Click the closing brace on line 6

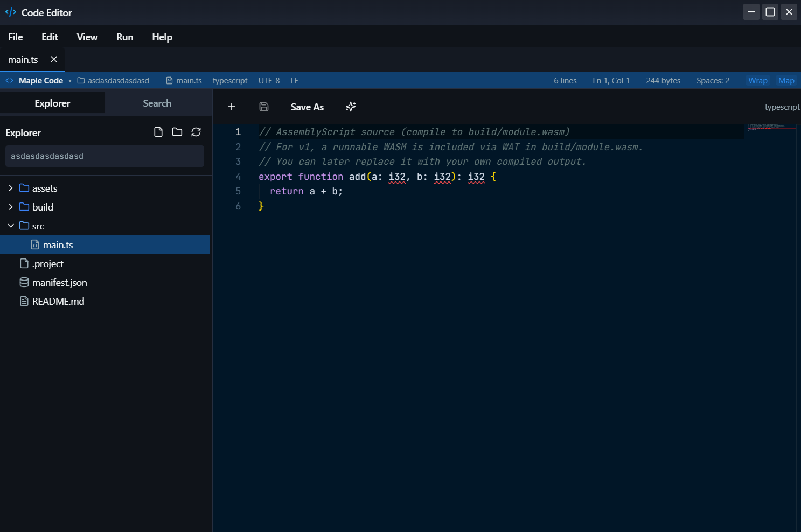[261, 206]
